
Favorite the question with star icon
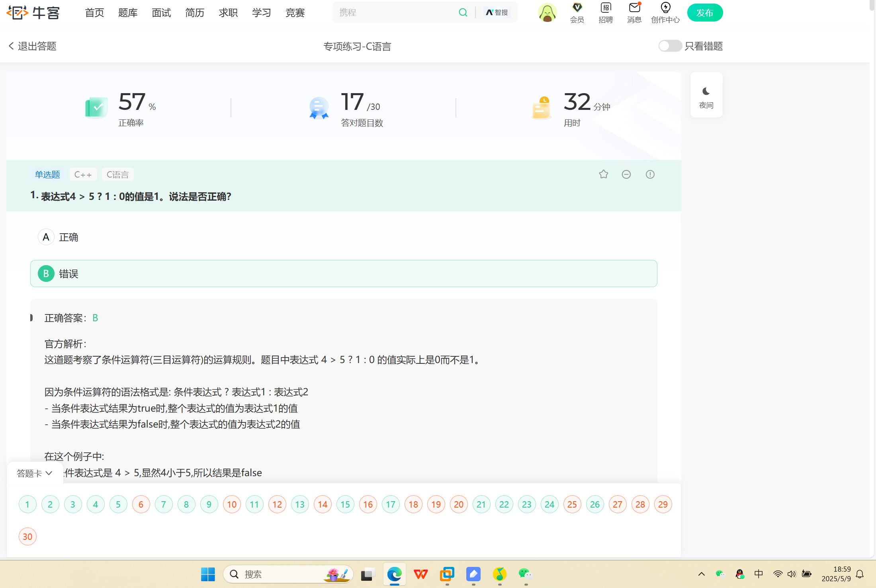click(603, 174)
